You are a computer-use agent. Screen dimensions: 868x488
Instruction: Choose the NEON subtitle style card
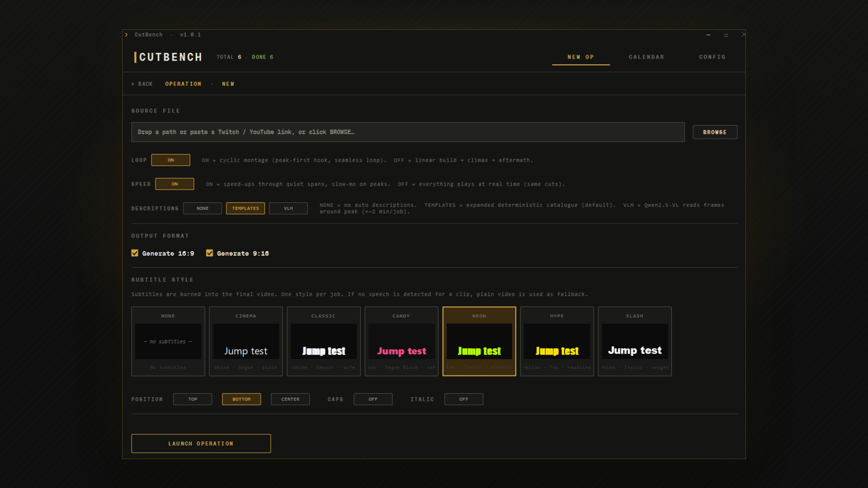tap(479, 341)
